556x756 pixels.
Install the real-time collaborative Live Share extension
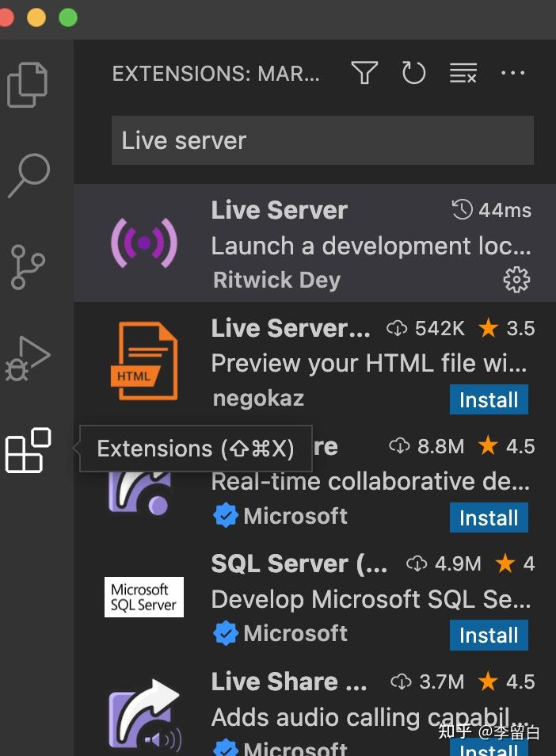coord(489,518)
